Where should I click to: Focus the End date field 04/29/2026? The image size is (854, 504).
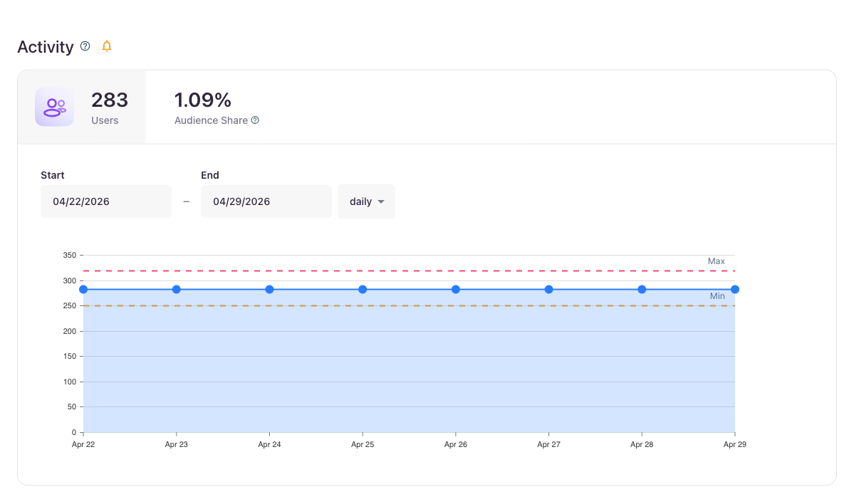click(266, 201)
